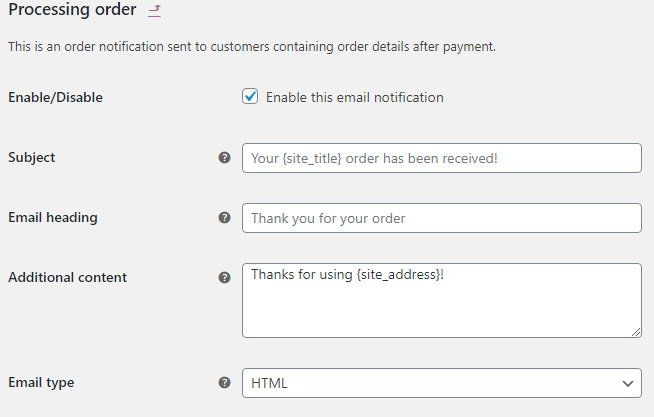Click the return arrow beside Processing order
Image resolution: width=654 pixels, height=417 pixels.
pyautogui.click(x=154, y=11)
